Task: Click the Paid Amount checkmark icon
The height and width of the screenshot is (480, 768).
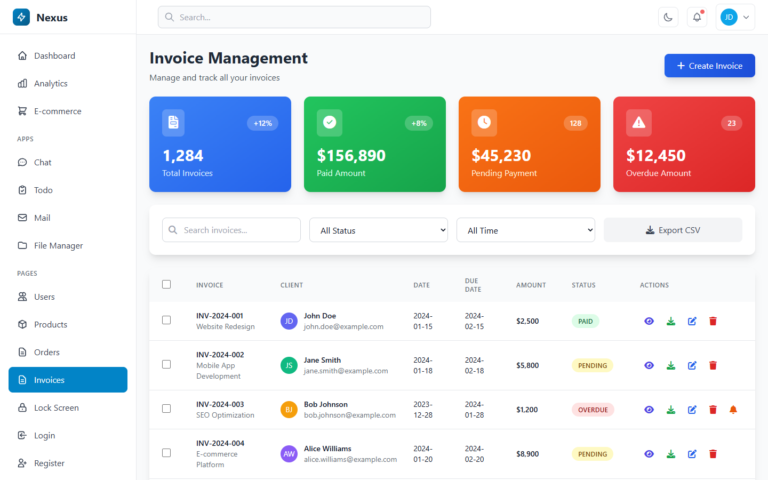Action: click(x=330, y=122)
